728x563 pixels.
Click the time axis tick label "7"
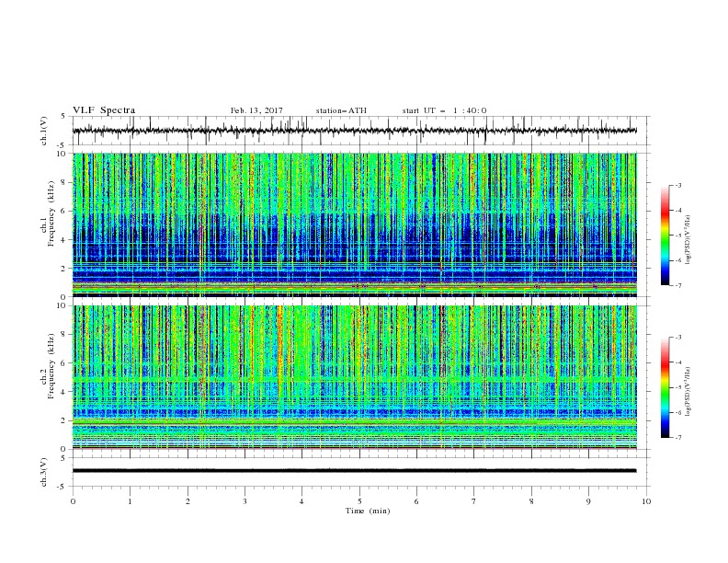474,501
